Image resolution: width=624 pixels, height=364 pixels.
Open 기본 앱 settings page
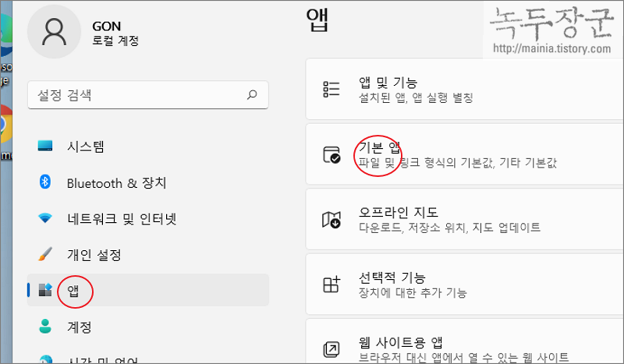(464, 155)
